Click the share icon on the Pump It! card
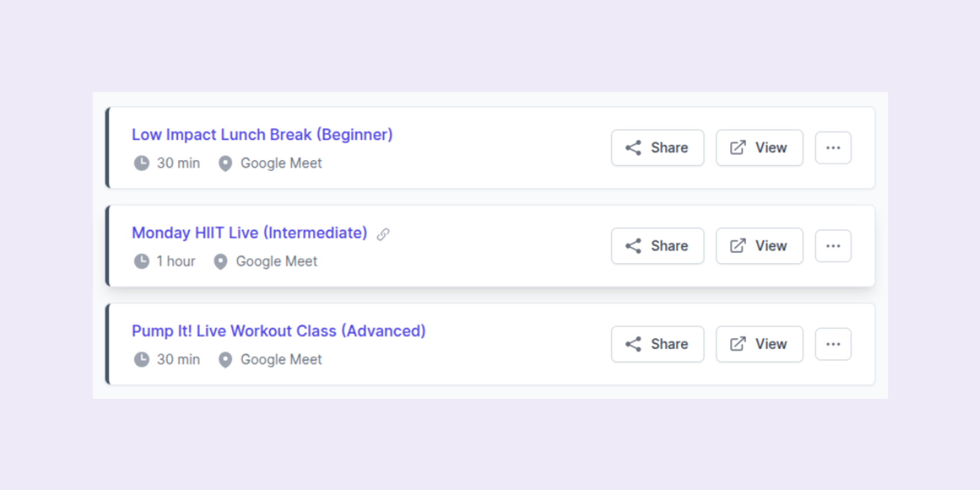 (x=634, y=344)
